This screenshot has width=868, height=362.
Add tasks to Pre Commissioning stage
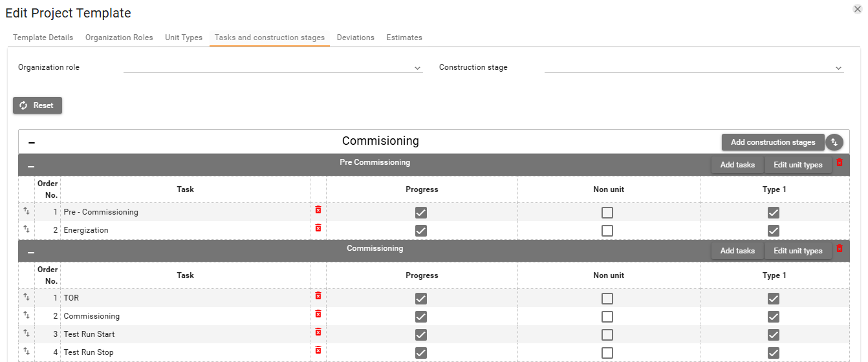737,165
